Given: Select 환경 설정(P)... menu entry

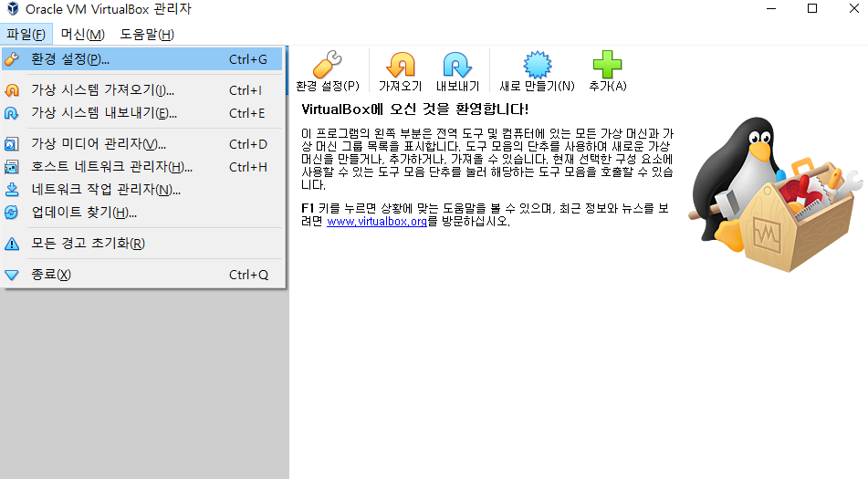Looking at the screenshot, I should pyautogui.click(x=141, y=58).
